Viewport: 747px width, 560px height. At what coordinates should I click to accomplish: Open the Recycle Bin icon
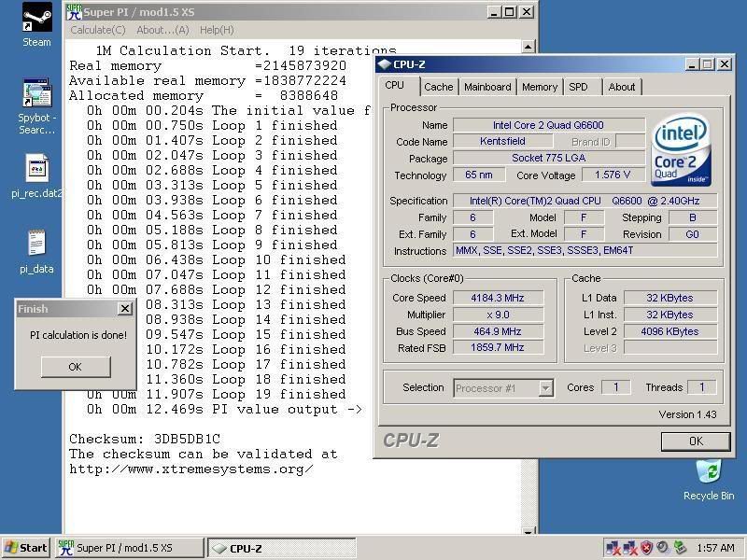(709, 480)
